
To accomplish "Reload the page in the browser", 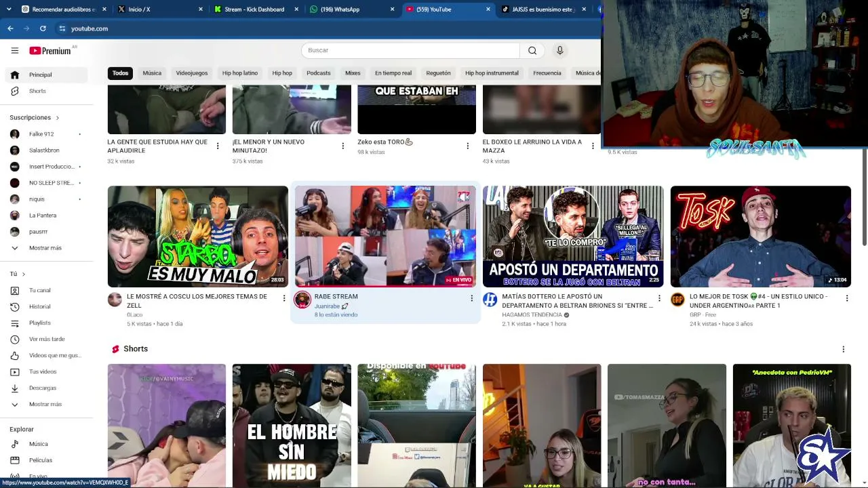I will pos(43,28).
